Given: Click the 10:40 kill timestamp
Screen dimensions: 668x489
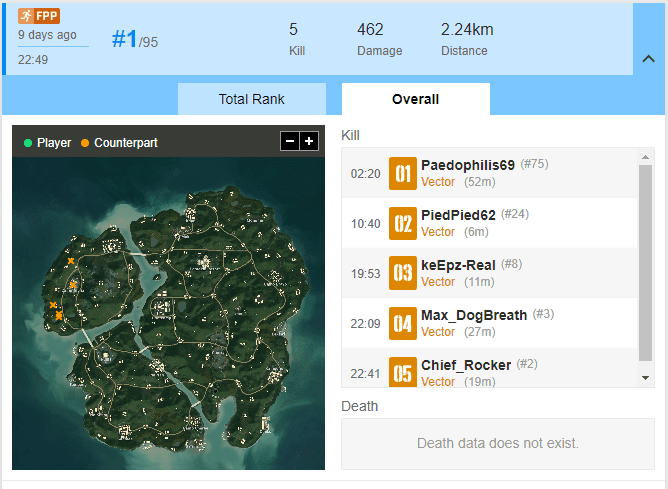Looking at the screenshot, I should (366, 224).
